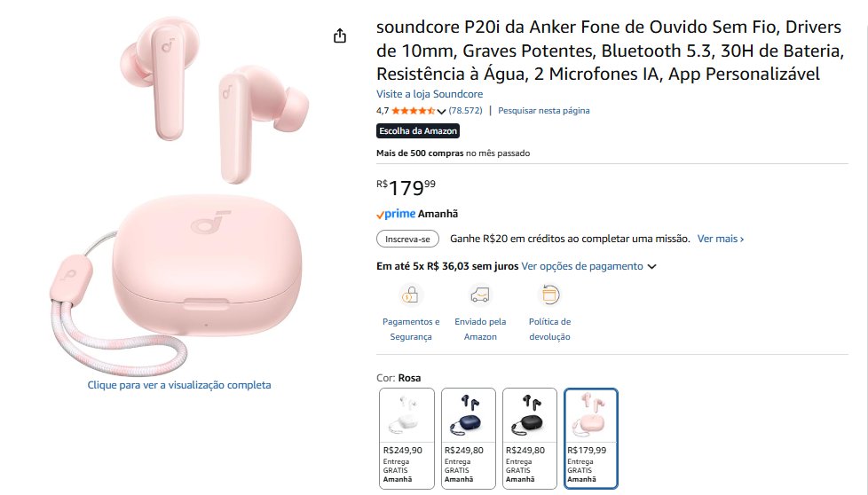
Task: Click the Pagamentos e Segurança lock icon
Action: [411, 295]
